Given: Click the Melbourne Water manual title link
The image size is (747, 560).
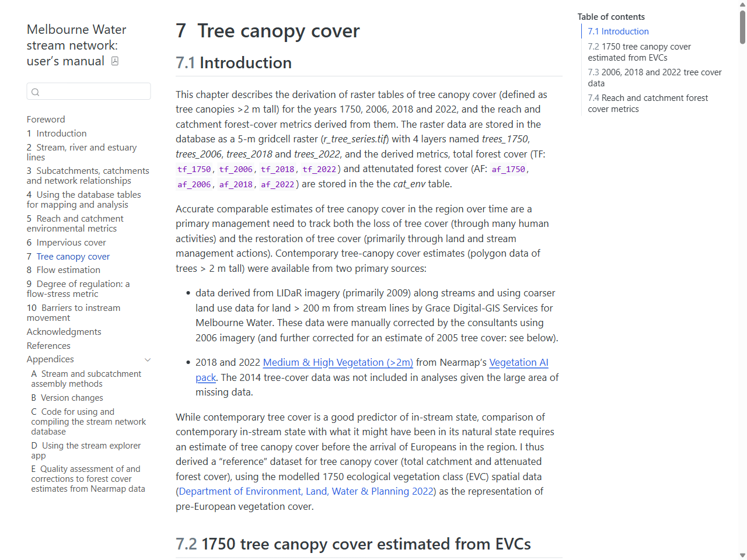Looking at the screenshot, I should 76,45.
